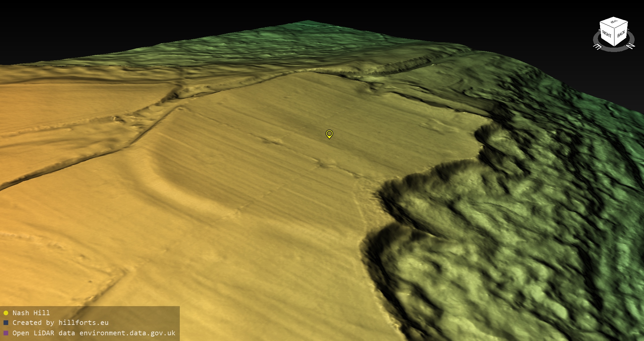Open the Created by hillforts.eu link

[60, 323]
